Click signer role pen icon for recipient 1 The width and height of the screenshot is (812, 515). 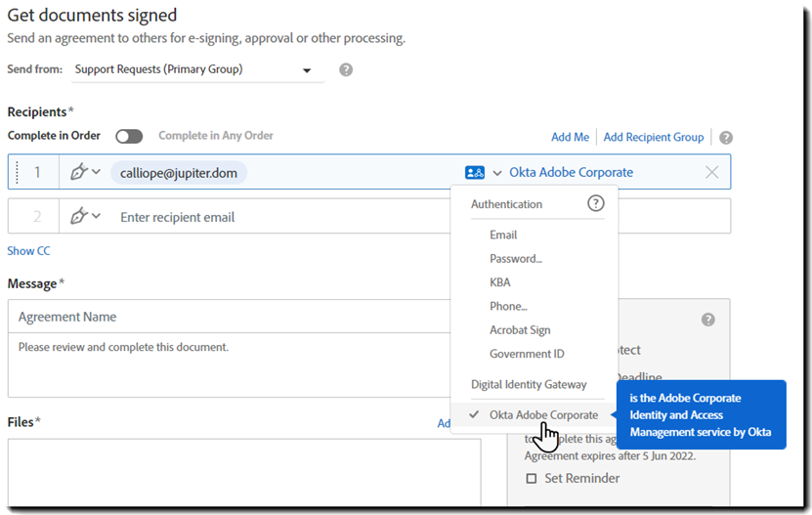pyautogui.click(x=80, y=172)
